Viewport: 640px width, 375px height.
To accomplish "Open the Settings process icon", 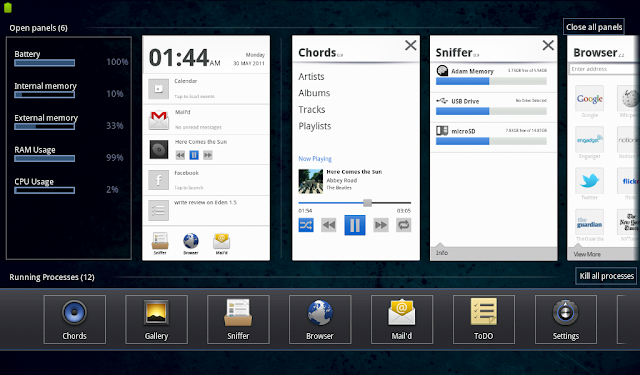I will click(566, 320).
